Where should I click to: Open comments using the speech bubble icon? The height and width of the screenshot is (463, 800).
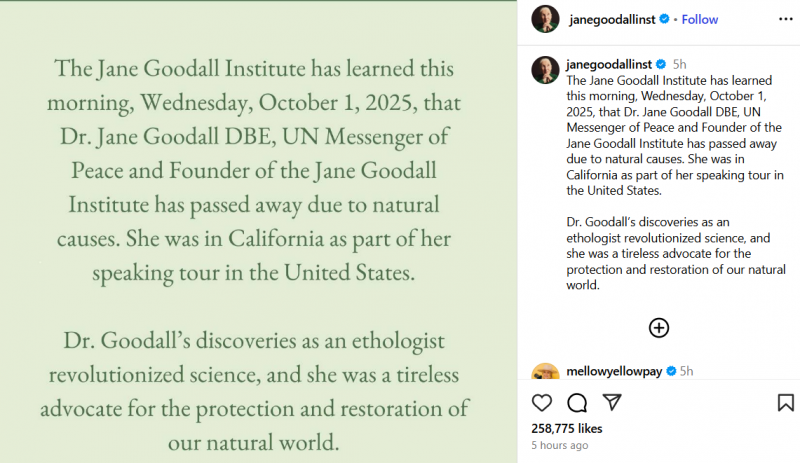tap(577, 403)
